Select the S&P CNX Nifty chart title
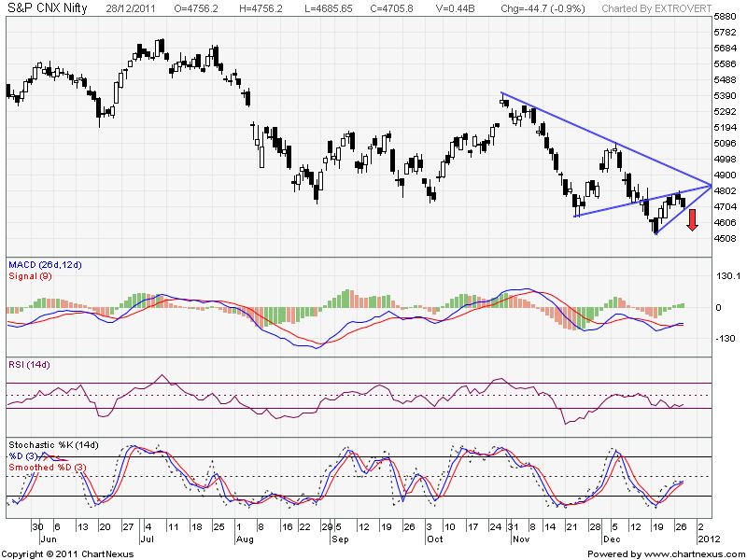The width and height of the screenshot is (747, 560). pyautogui.click(x=49, y=7)
